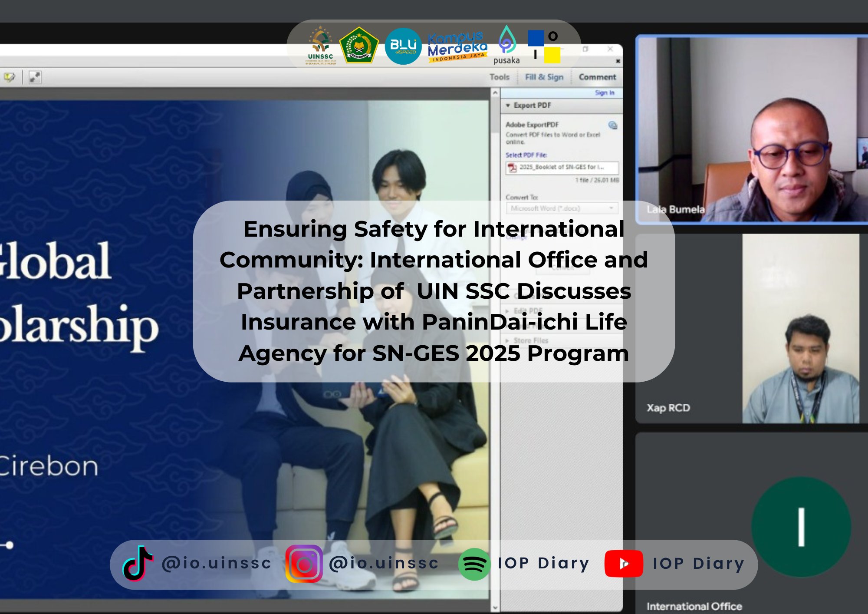Click the Kampus Merdeka logo
This screenshot has width=868, height=614.
tap(457, 46)
